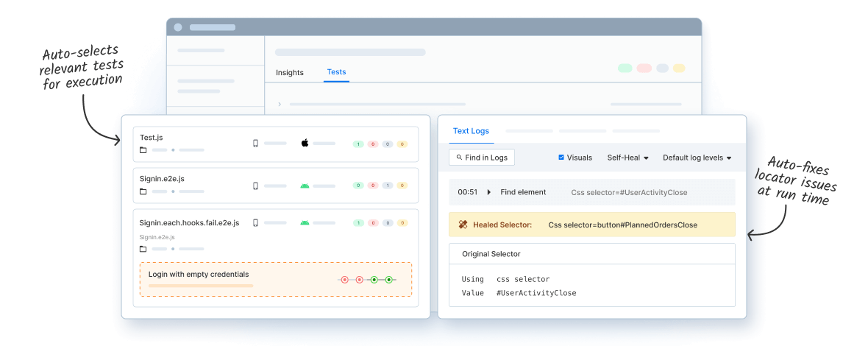The height and width of the screenshot is (346, 868).
Task: Click the last green run-history dot
Action: tap(388, 280)
